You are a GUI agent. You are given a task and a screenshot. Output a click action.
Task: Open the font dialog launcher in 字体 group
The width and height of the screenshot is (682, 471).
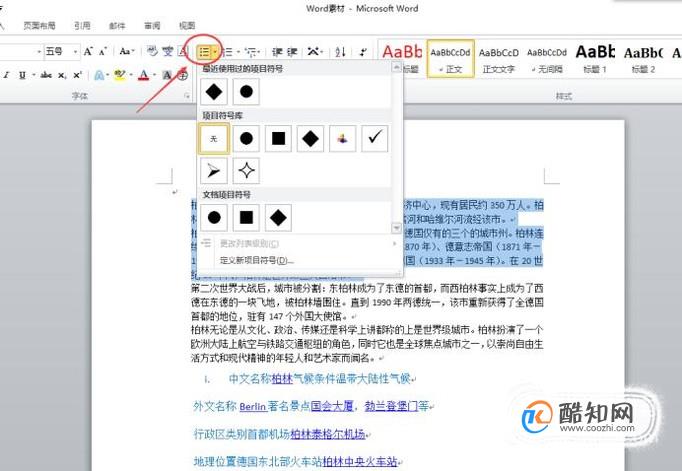[x=187, y=96]
